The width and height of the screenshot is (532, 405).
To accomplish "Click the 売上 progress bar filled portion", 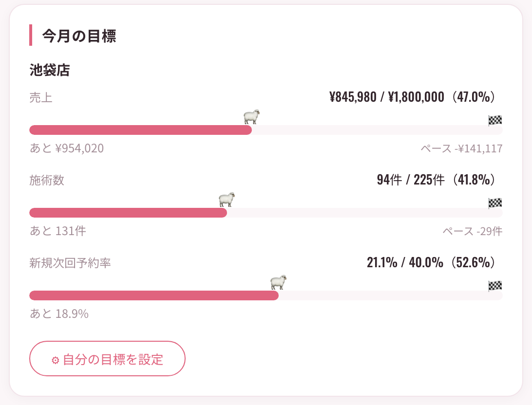I will point(140,130).
